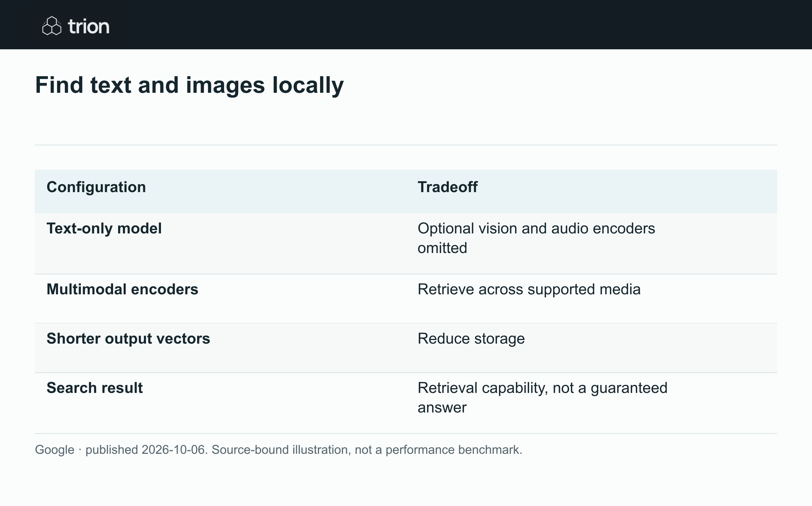
Task: Click 'Retrieve across supported media' cell
Action: pos(529,289)
